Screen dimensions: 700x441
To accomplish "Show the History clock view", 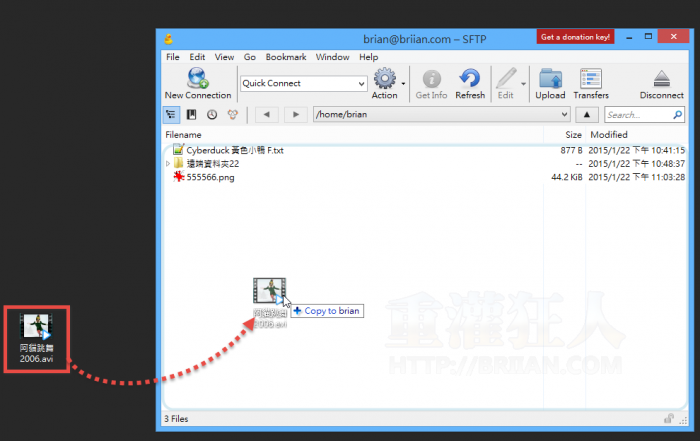I will 211,115.
